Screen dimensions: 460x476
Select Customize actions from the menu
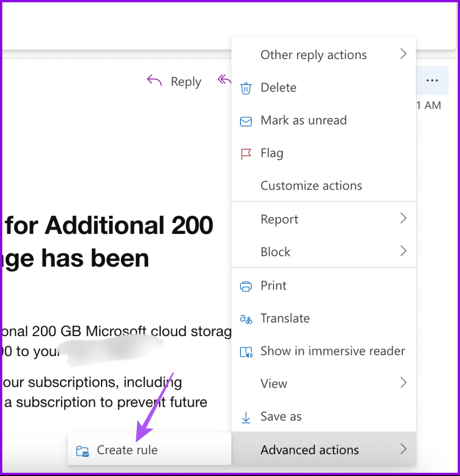pos(311,185)
